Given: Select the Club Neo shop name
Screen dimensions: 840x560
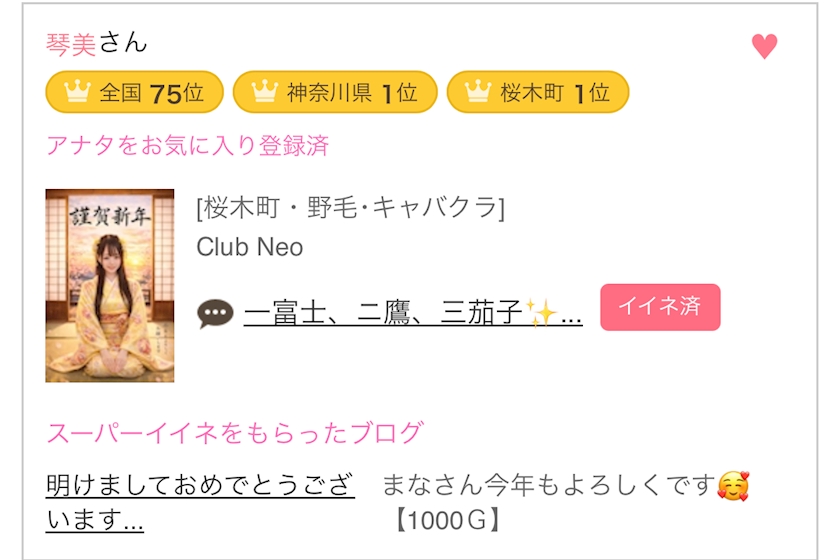Looking at the screenshot, I should point(250,247).
